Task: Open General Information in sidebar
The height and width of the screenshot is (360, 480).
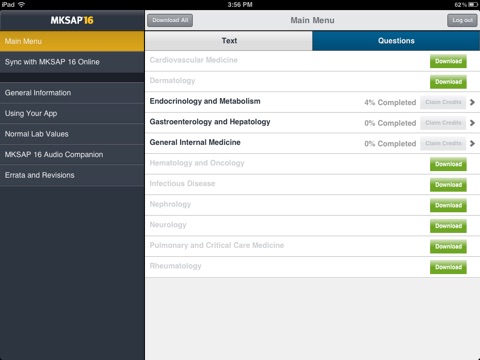Action: pyautogui.click(x=72, y=93)
